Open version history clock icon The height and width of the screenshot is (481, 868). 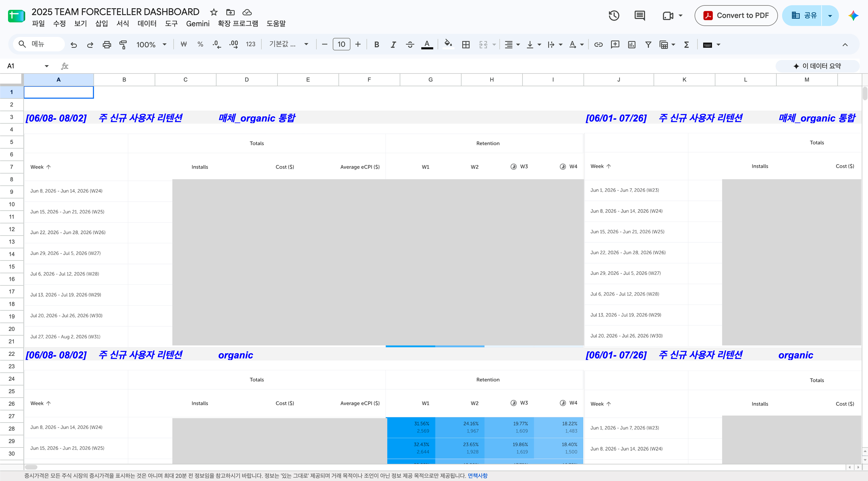614,16
